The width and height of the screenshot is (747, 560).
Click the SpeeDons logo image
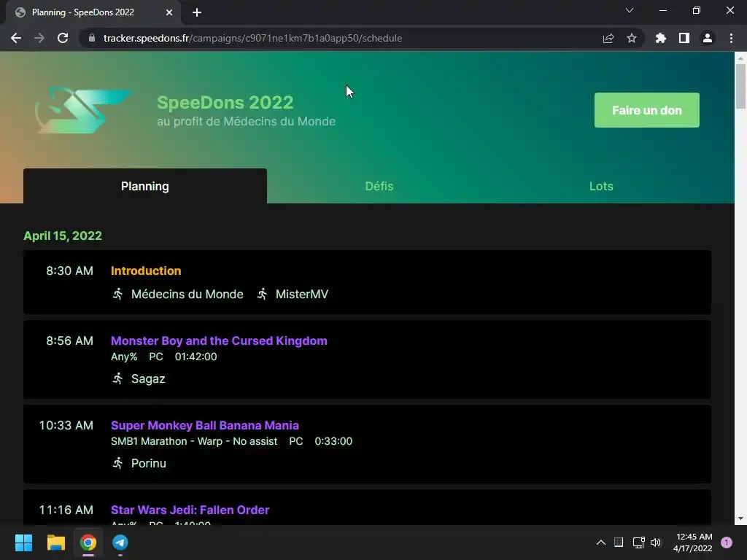click(x=83, y=110)
